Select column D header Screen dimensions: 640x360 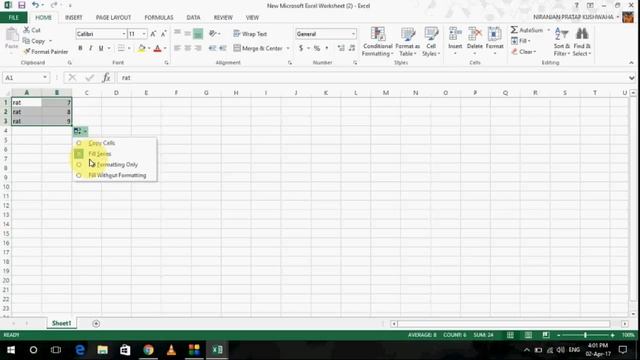tap(116, 93)
